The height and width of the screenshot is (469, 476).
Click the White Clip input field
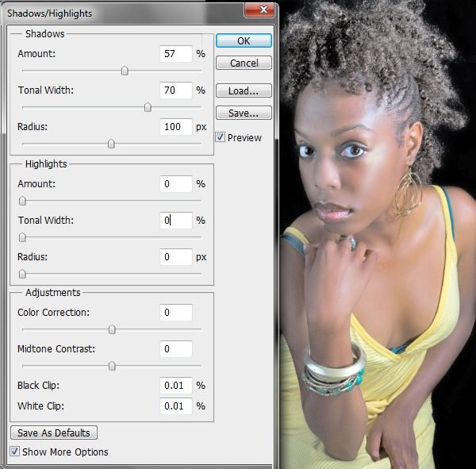176,406
